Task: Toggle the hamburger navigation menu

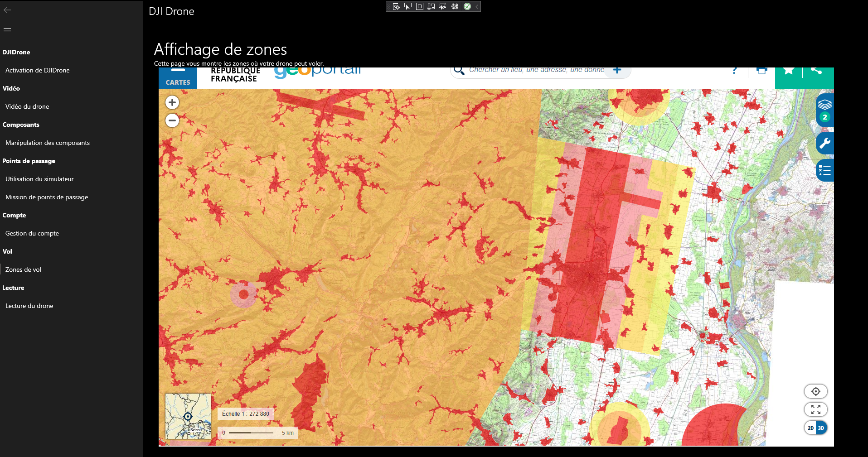Action: pos(7,30)
